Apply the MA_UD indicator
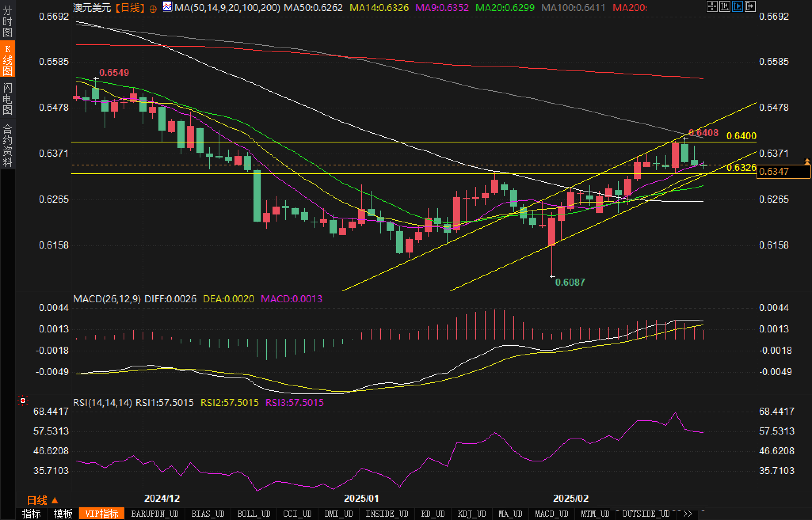 (x=510, y=514)
